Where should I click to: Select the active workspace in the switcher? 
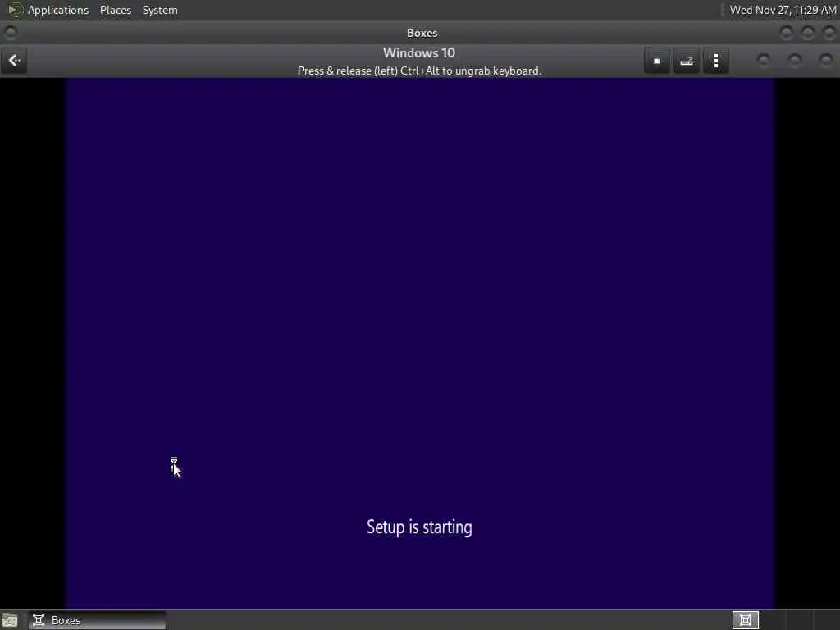point(745,620)
